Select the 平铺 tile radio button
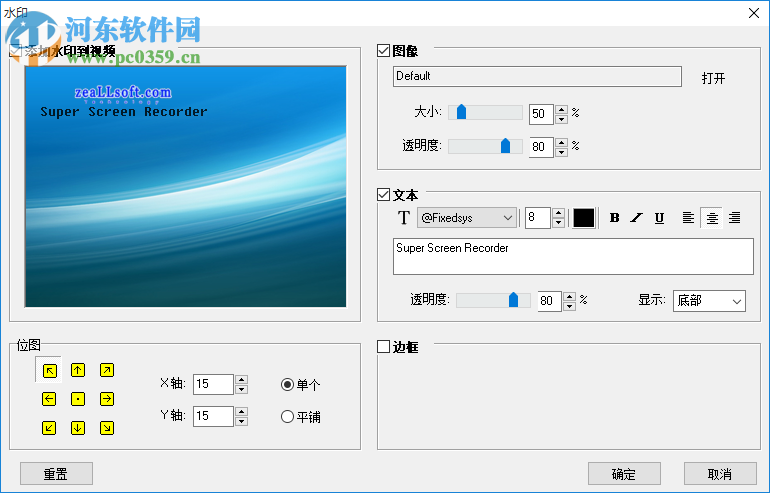The width and height of the screenshot is (770, 493). coord(287,417)
